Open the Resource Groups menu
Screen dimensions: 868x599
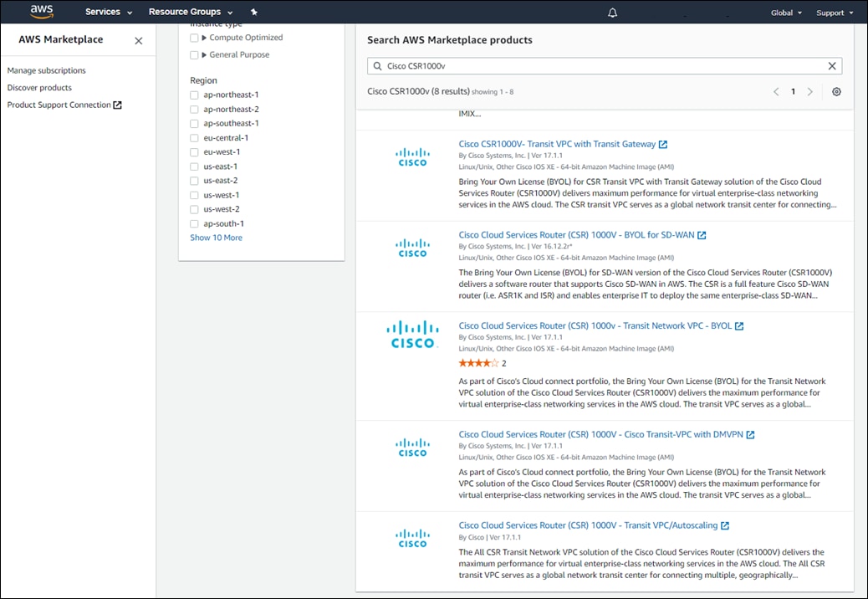coord(191,12)
